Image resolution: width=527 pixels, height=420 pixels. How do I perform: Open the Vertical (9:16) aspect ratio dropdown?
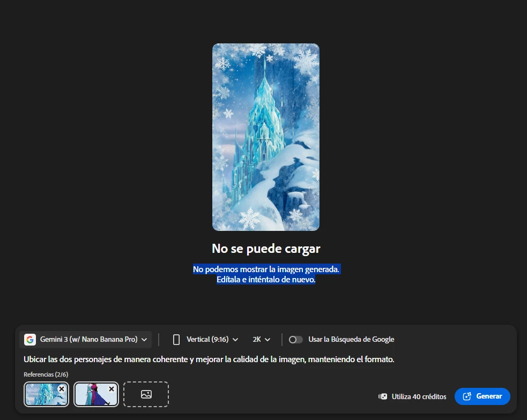click(x=205, y=340)
